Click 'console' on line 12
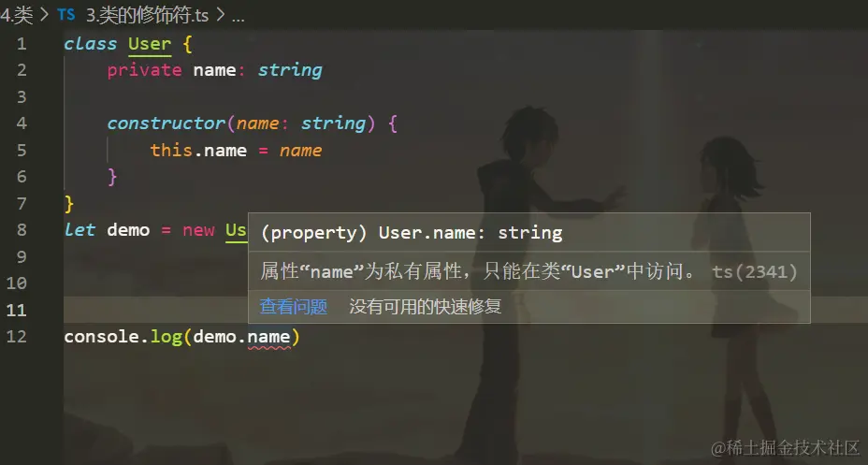The image size is (868, 465). pos(101,337)
